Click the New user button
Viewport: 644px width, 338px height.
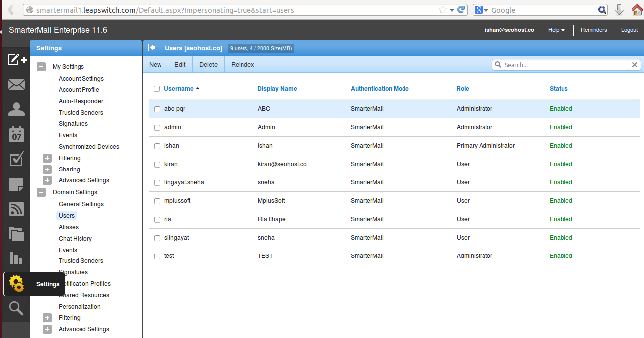[x=155, y=65]
